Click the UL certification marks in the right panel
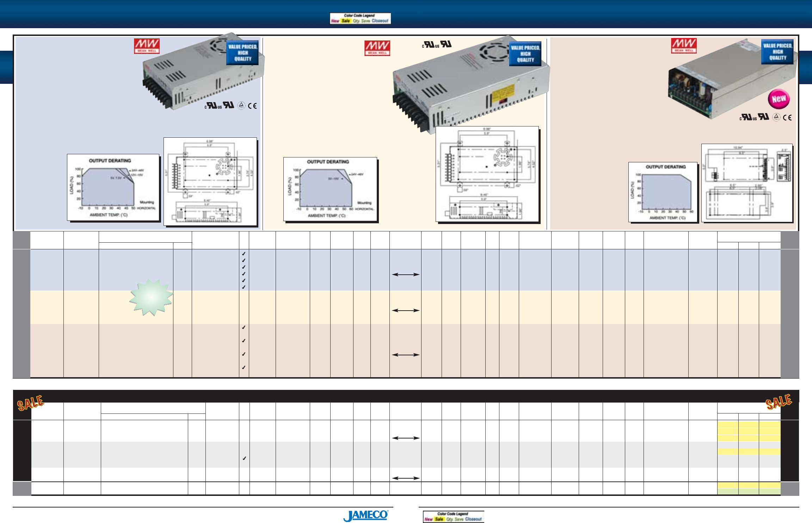Viewport: 812px width, 523px height. 754,117
